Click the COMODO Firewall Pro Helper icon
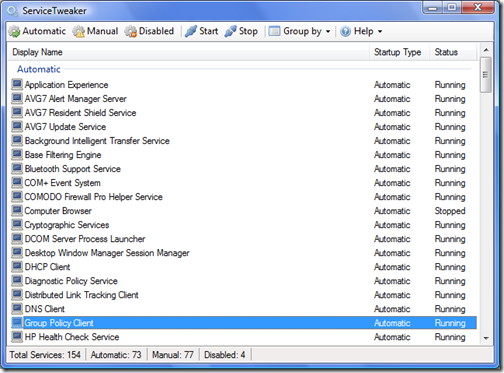This screenshot has height=373, width=504. coord(17,196)
